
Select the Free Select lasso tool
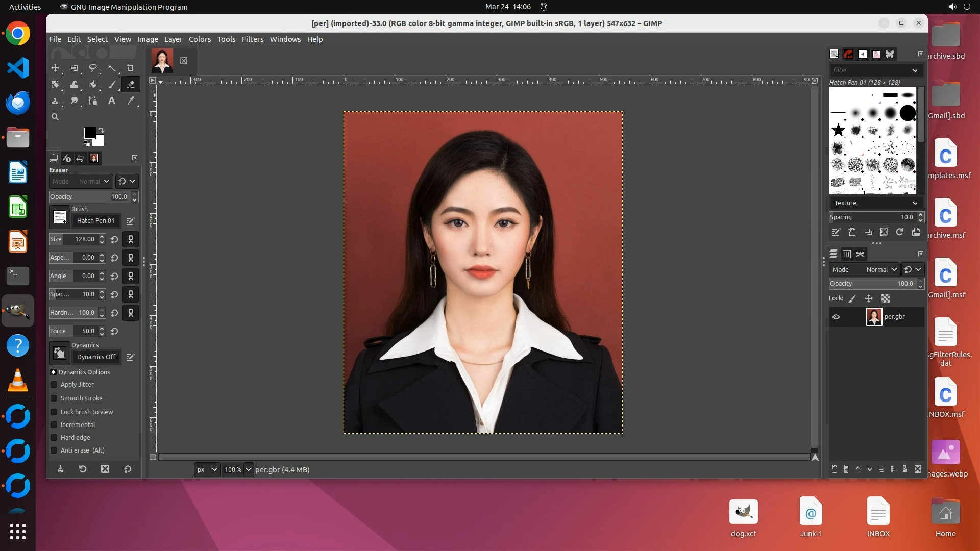(93, 68)
